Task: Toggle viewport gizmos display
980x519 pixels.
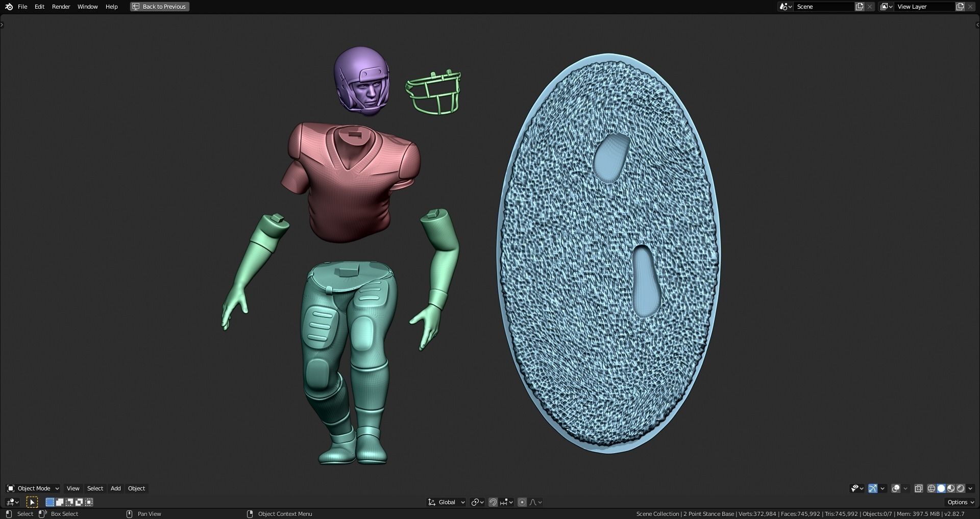Action: coord(873,488)
